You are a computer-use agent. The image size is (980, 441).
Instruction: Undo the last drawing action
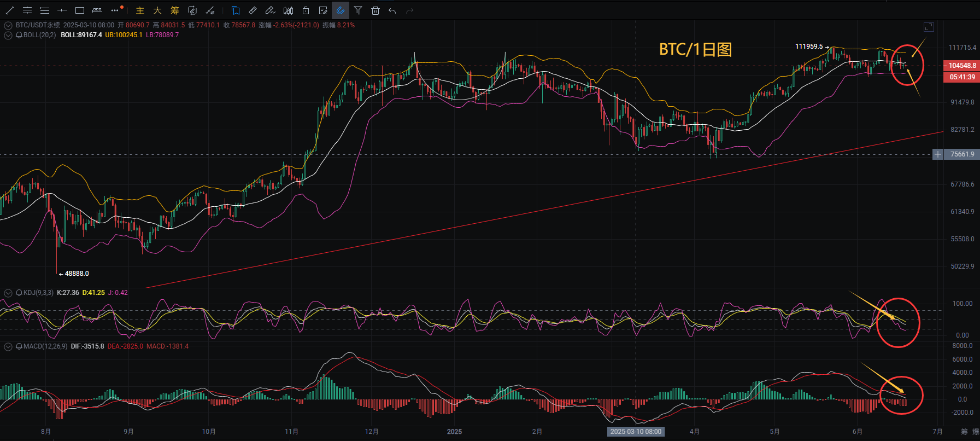click(x=392, y=10)
